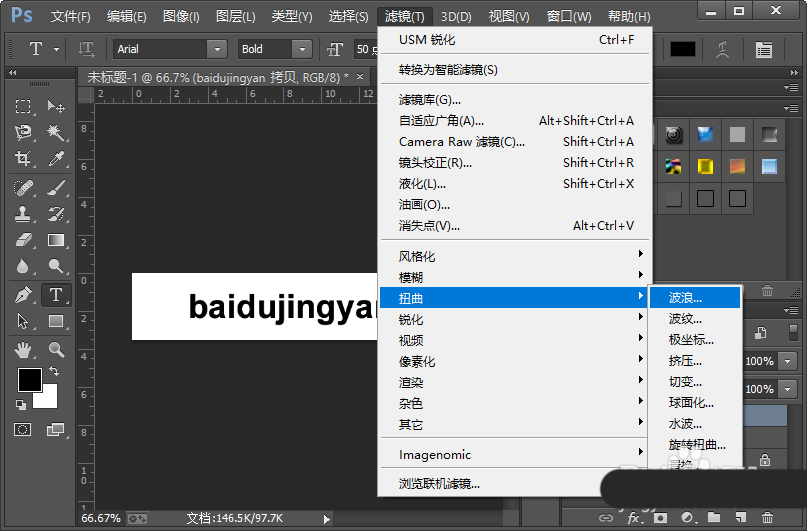Choose 波浪... from the distort submenu
Viewport: 807px width, 531px height.
point(695,297)
